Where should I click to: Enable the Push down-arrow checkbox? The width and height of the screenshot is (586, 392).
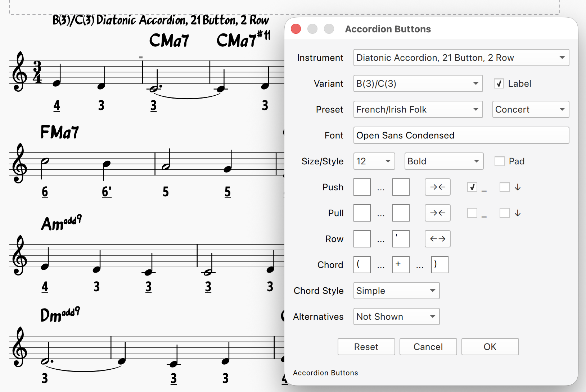[x=504, y=187]
